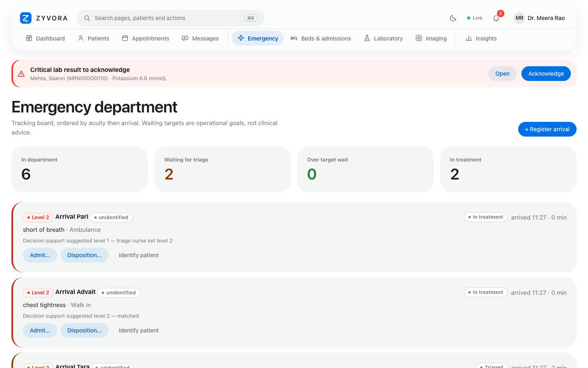Toggle dark mode with the moon icon
This screenshot has width=588, height=368.
click(453, 18)
